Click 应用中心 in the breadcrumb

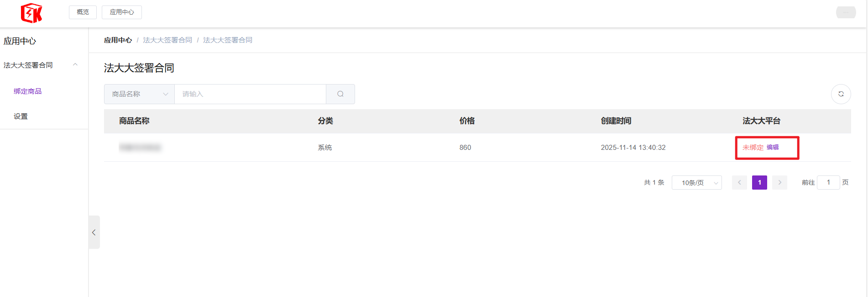coord(118,40)
